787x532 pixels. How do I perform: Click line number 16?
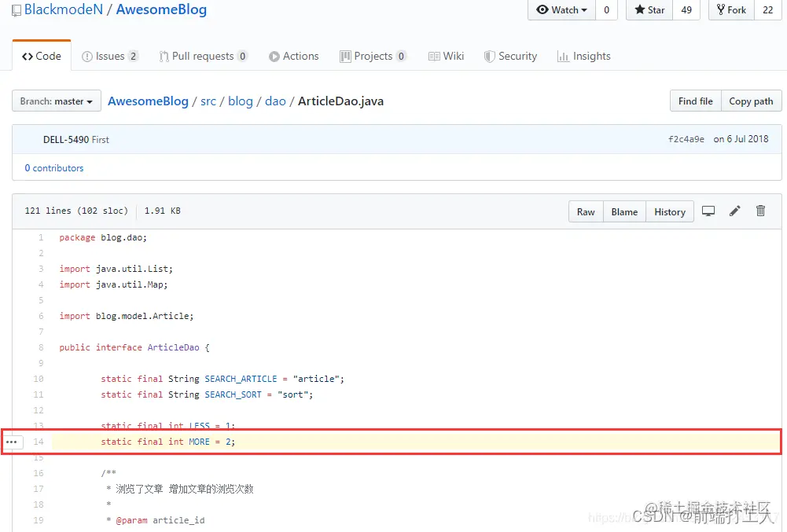click(39, 473)
